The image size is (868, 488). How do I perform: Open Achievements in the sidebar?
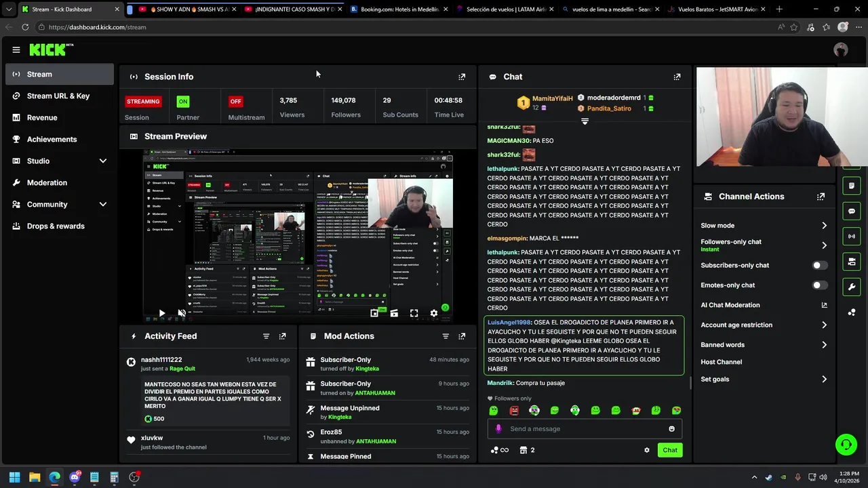[60, 139]
